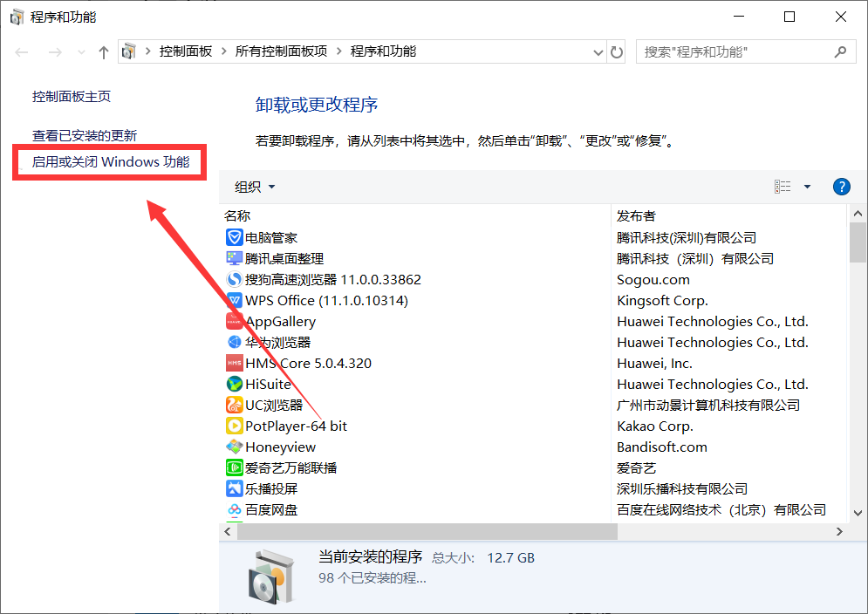Click the UC浏览器 icon
This screenshot has height=614, width=868.
(234, 406)
